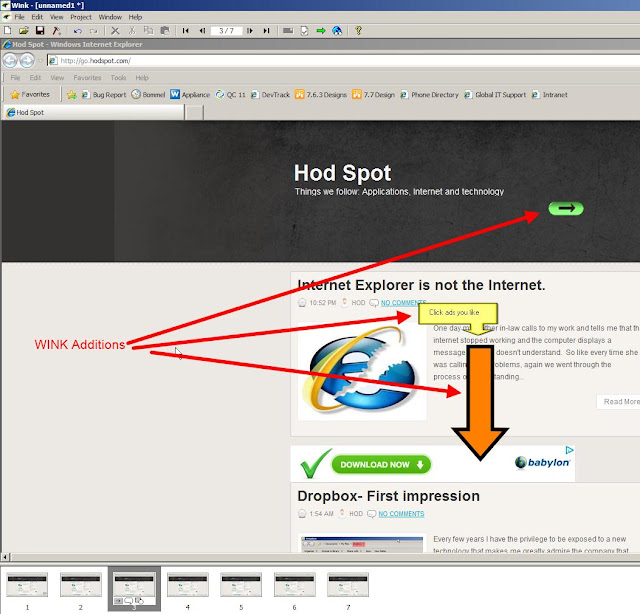
Task: Click the broken Internet Explorer logo image
Action: click(362, 372)
